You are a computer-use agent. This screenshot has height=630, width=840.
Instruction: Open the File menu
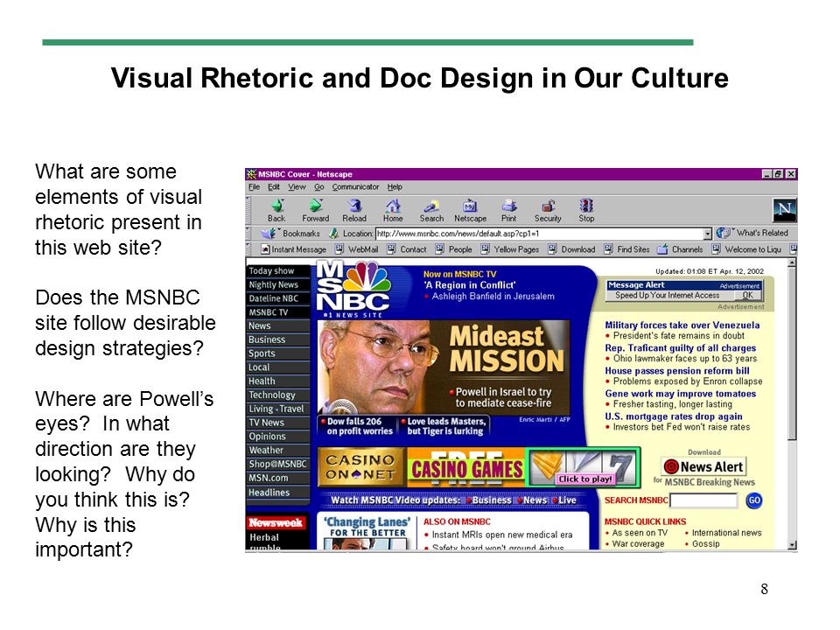254,187
